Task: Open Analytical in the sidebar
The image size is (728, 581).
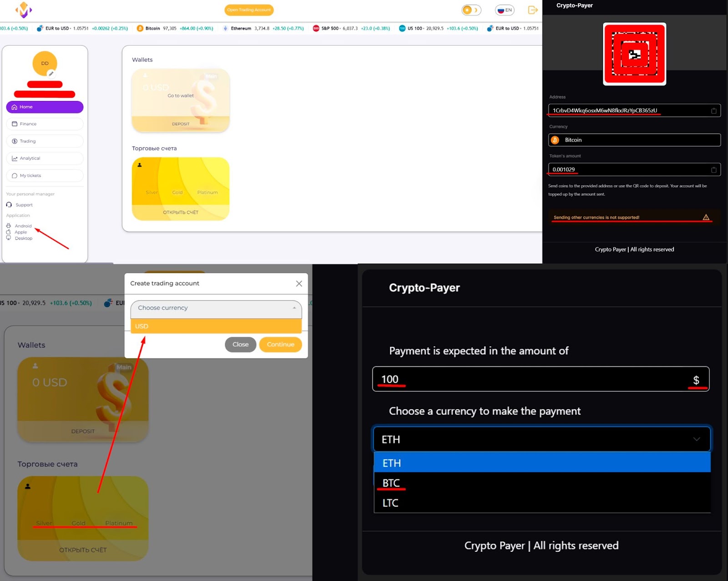Action: coord(45,158)
